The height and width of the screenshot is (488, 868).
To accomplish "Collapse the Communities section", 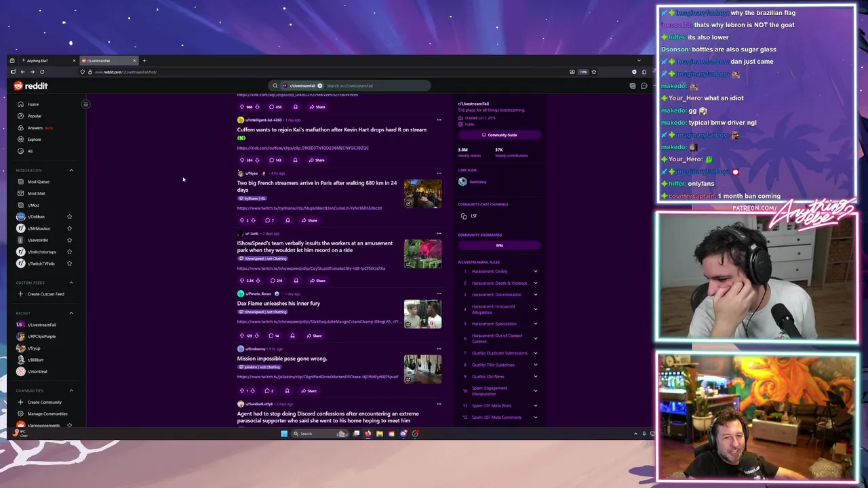I will tap(71, 390).
